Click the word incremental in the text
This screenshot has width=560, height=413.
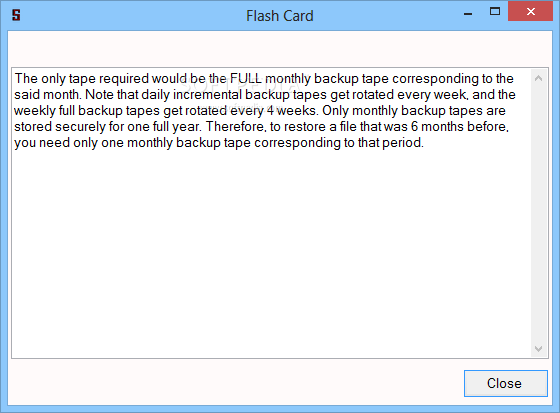207,95
